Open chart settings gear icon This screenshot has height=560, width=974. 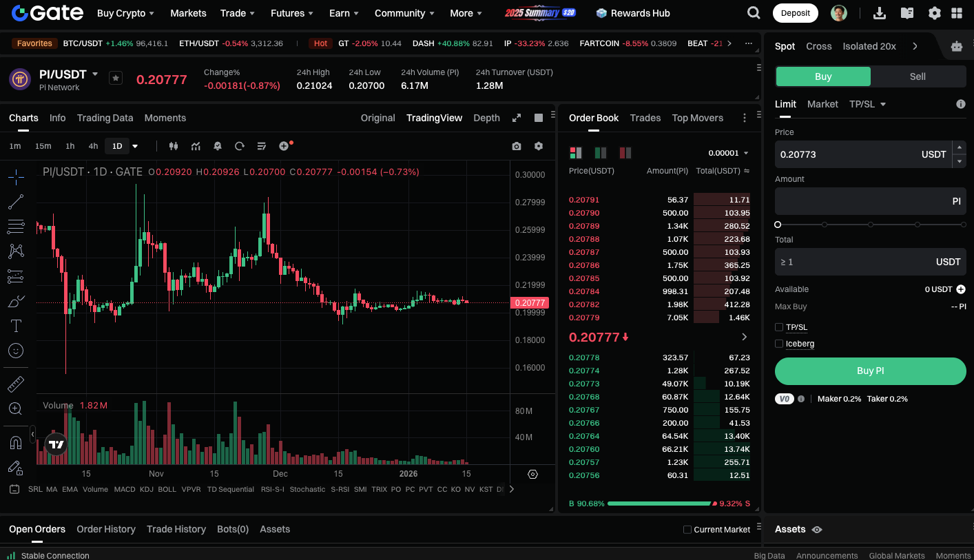[x=539, y=146]
